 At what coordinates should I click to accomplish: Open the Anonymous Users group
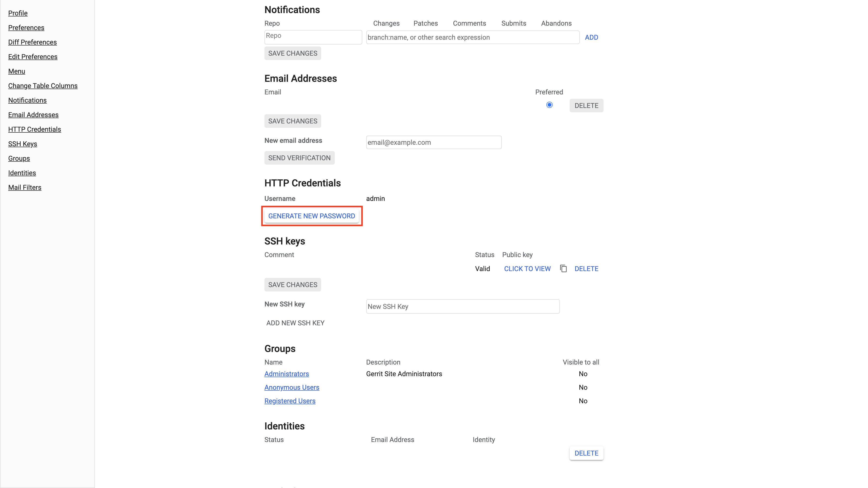[x=291, y=387]
